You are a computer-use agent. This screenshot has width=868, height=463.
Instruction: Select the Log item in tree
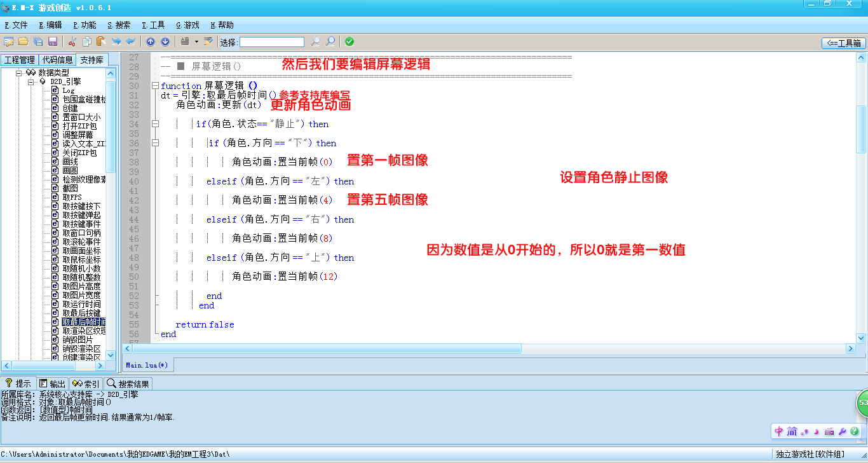(68, 90)
